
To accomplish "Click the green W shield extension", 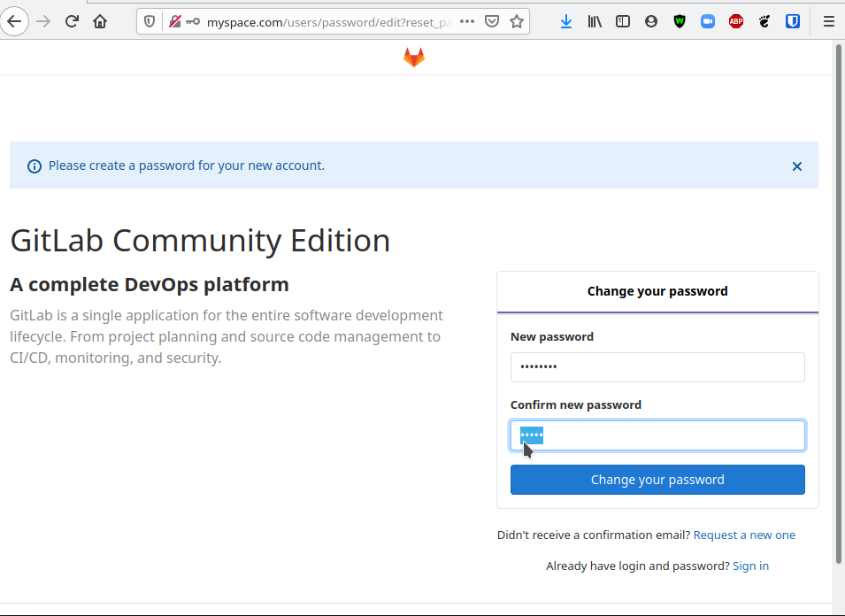I will [x=679, y=21].
